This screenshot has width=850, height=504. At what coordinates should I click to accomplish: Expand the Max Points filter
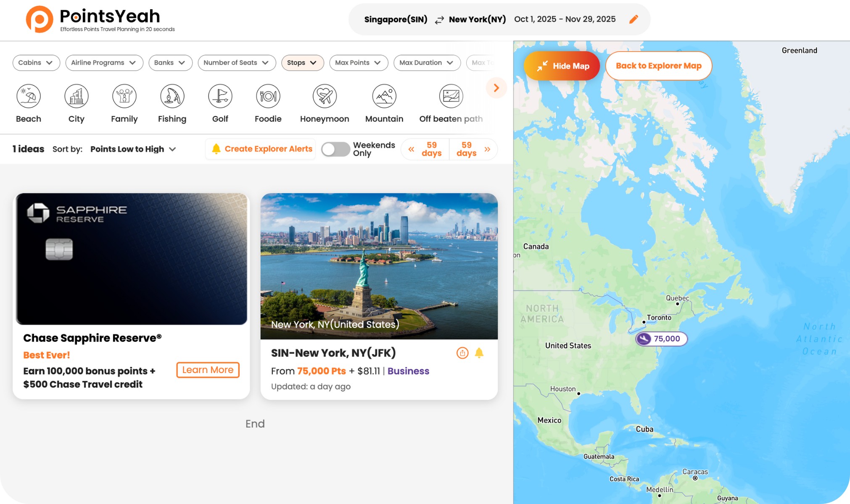coord(359,63)
